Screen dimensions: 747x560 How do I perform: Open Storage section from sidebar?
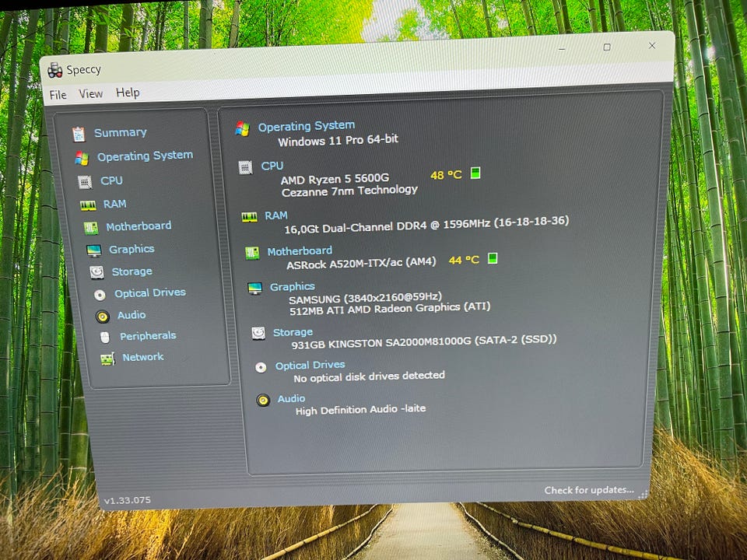[x=132, y=271]
